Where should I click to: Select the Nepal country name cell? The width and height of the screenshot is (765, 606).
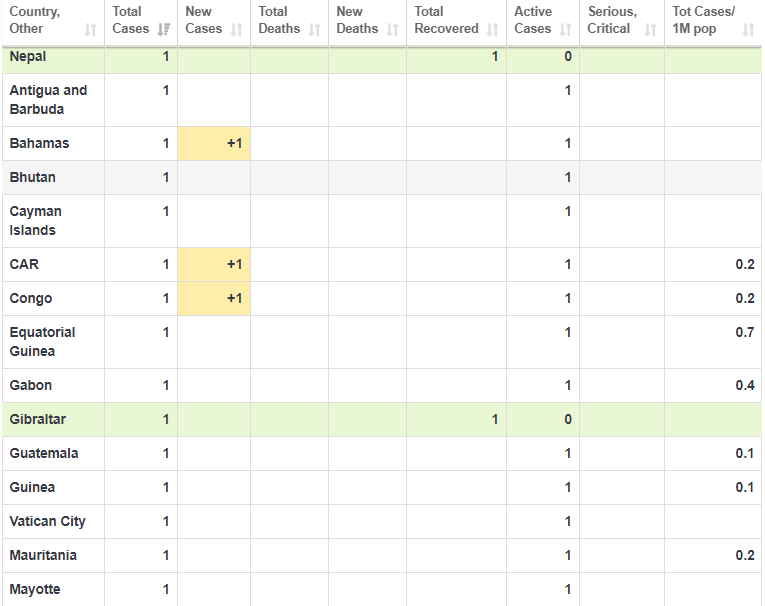click(x=28, y=56)
